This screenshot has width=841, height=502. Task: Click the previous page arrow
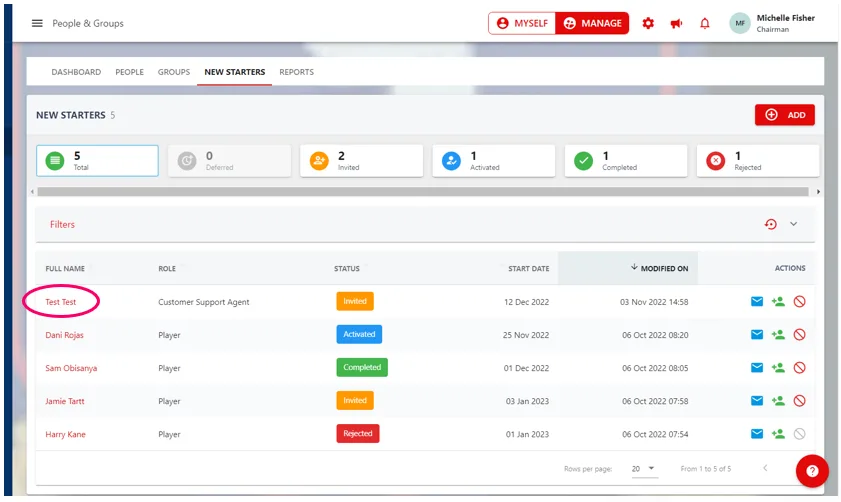click(765, 468)
